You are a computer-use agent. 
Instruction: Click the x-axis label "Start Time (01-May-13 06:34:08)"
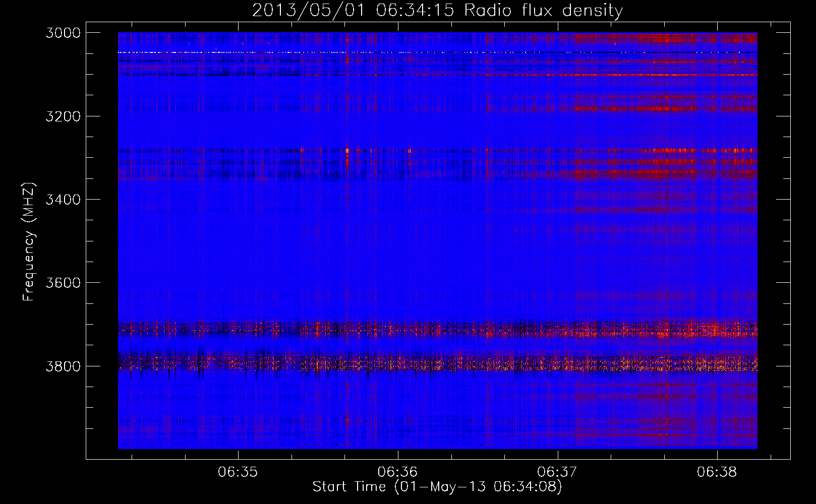pyautogui.click(x=437, y=487)
